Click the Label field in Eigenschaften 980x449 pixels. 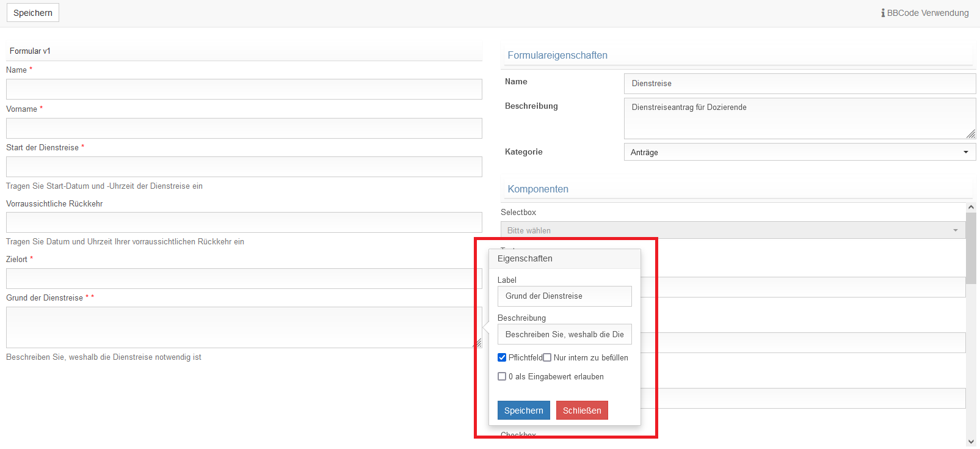pos(565,296)
